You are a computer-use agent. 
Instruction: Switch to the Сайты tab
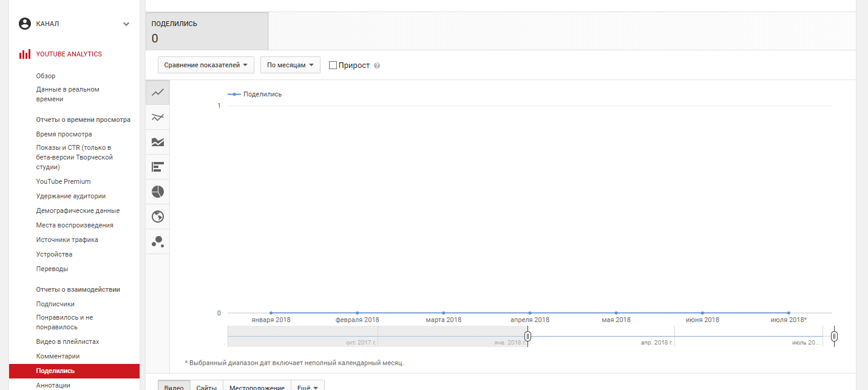point(206,387)
